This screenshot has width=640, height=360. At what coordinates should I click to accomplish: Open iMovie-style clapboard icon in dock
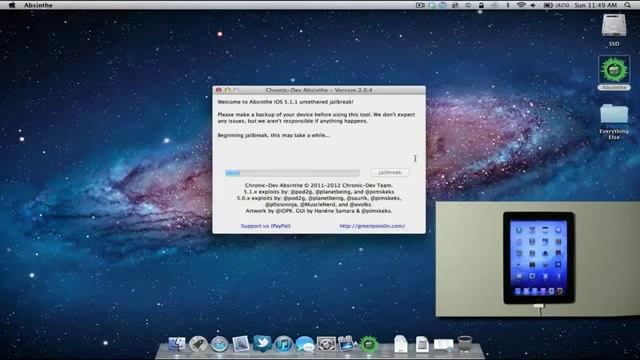[347, 344]
